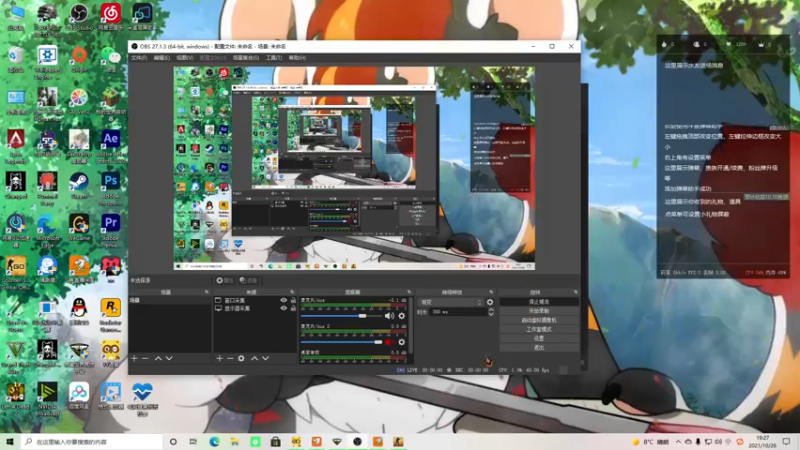Open Wallpaper Engine desktop icon

47,62
